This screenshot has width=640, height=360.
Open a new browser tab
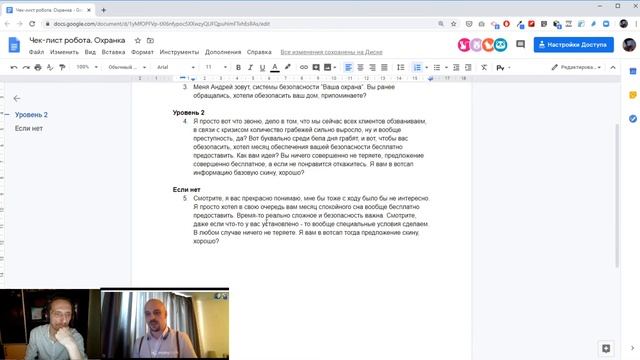click(x=104, y=10)
